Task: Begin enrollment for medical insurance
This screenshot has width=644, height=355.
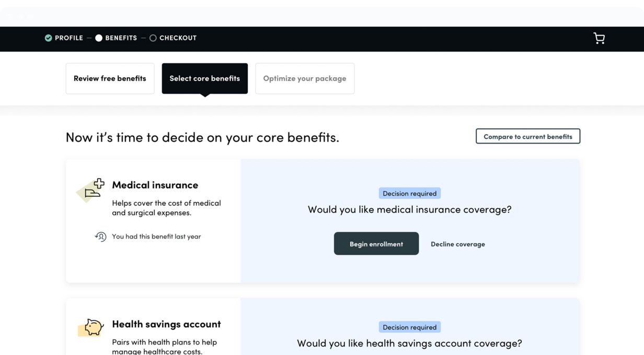Action: 376,244
